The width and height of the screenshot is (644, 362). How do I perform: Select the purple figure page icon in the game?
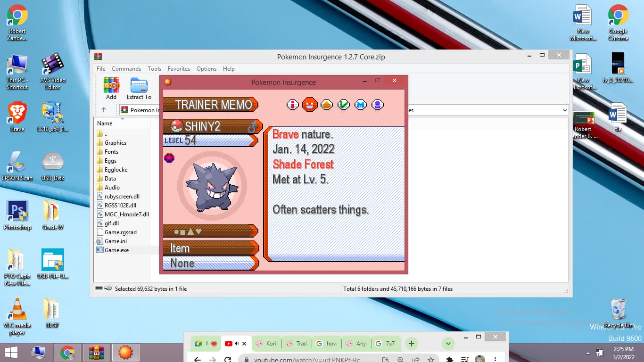click(378, 105)
